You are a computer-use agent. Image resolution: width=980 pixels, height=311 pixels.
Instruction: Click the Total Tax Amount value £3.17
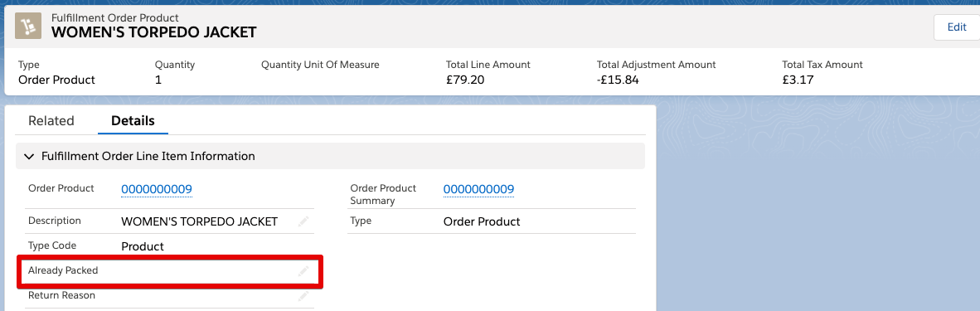click(798, 80)
